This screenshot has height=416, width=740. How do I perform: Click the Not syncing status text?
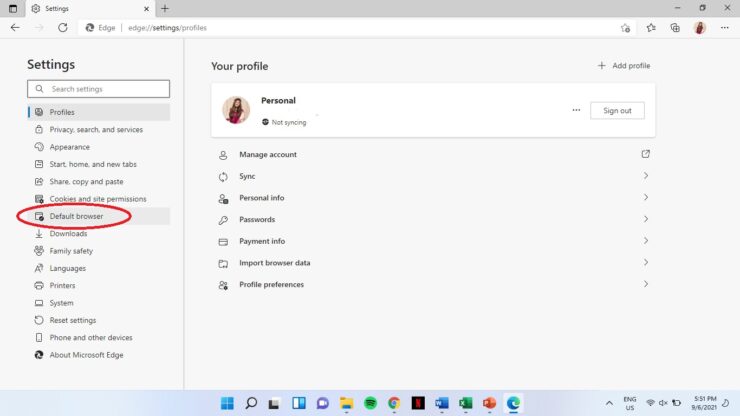pos(289,122)
